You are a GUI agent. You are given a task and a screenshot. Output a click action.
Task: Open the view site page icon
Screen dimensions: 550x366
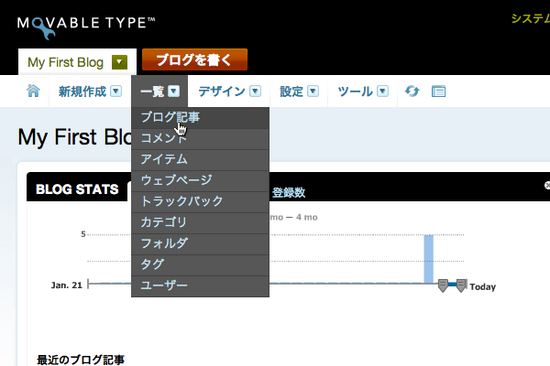[438, 91]
